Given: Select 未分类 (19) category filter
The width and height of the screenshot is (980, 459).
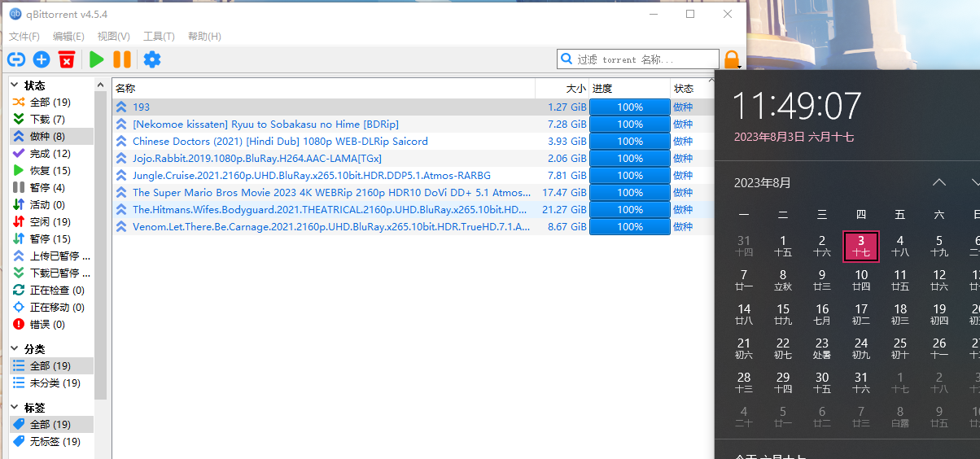Looking at the screenshot, I should point(50,383).
